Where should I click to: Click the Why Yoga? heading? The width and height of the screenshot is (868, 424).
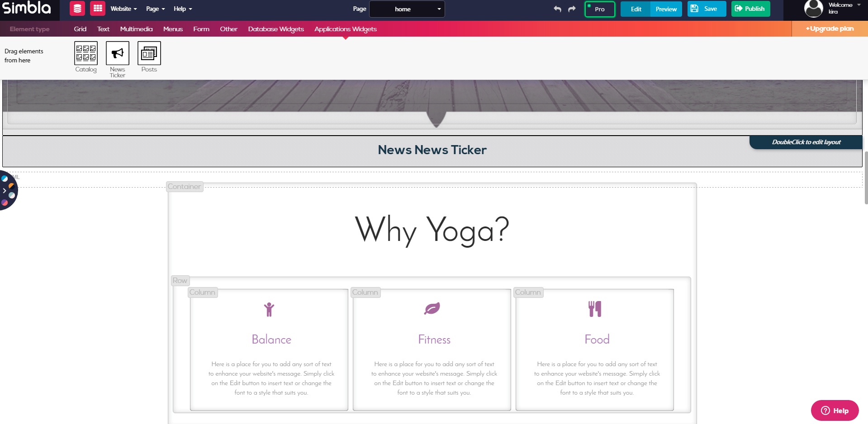432,230
